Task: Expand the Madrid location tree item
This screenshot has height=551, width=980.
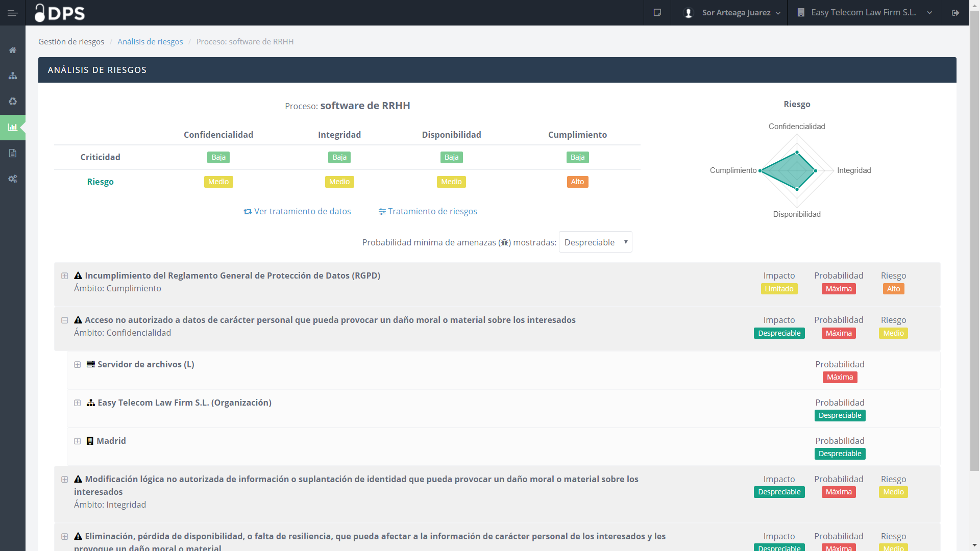Action: (78, 441)
